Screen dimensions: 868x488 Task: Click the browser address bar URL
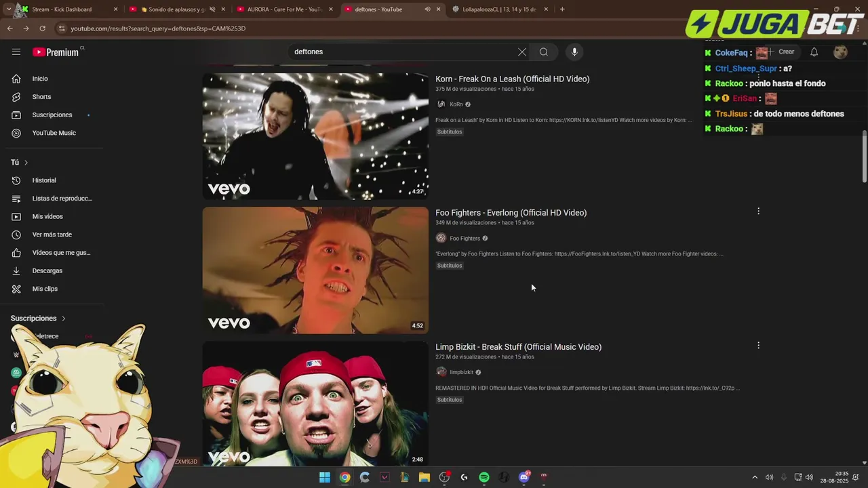coord(158,28)
